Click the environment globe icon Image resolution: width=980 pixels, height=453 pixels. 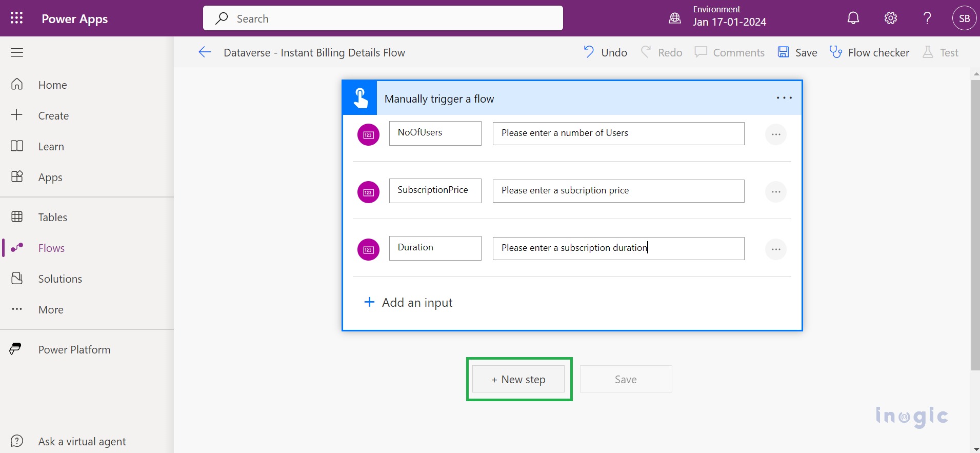click(x=674, y=18)
